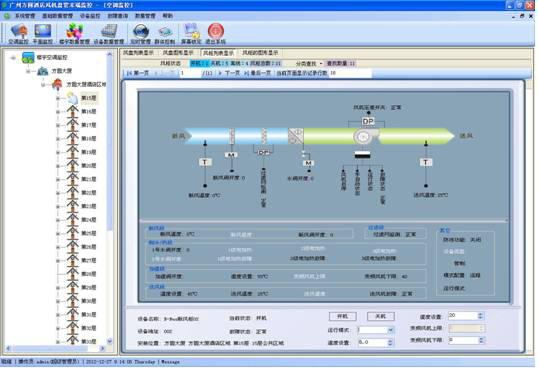The height and width of the screenshot is (371, 538).
Task: Click the house icon beside 第16层
Action: [x=72, y=111]
